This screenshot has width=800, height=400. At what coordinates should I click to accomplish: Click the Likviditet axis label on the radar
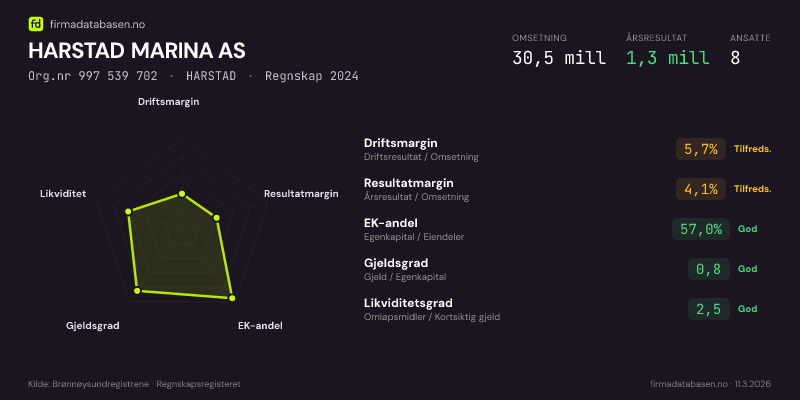63,193
